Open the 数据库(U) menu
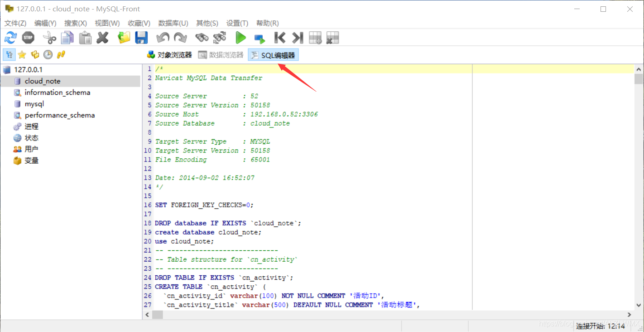 [173, 23]
